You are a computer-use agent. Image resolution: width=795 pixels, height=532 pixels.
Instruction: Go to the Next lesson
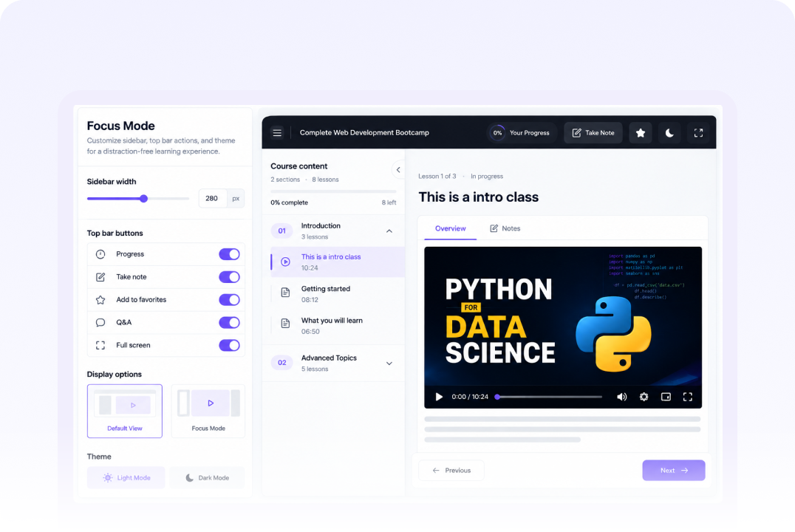[674, 470]
